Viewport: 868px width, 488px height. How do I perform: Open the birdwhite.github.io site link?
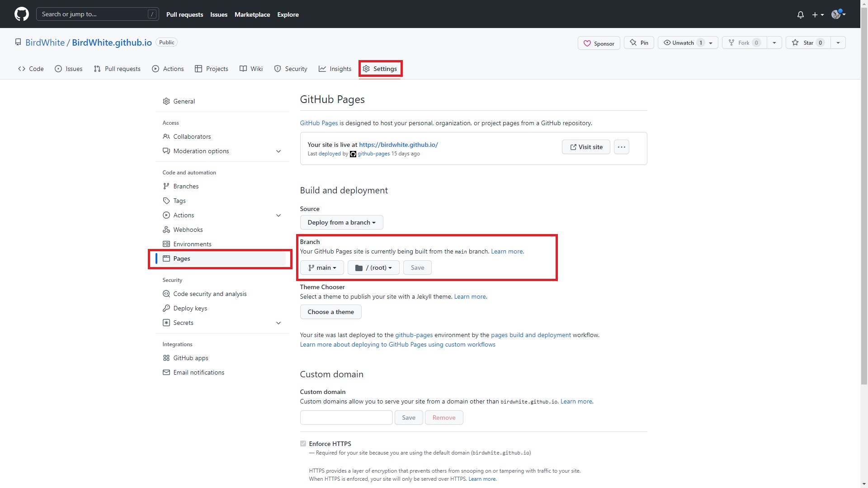coord(398,145)
